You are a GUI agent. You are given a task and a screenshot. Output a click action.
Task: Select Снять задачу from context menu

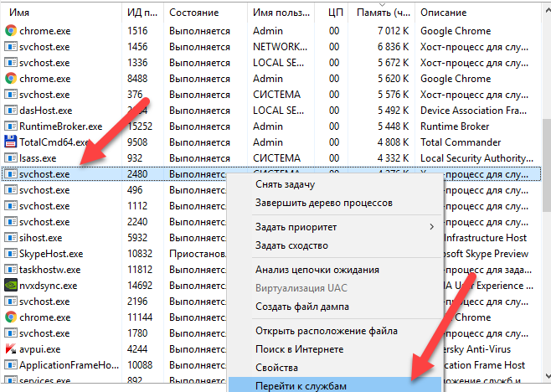coord(285,184)
